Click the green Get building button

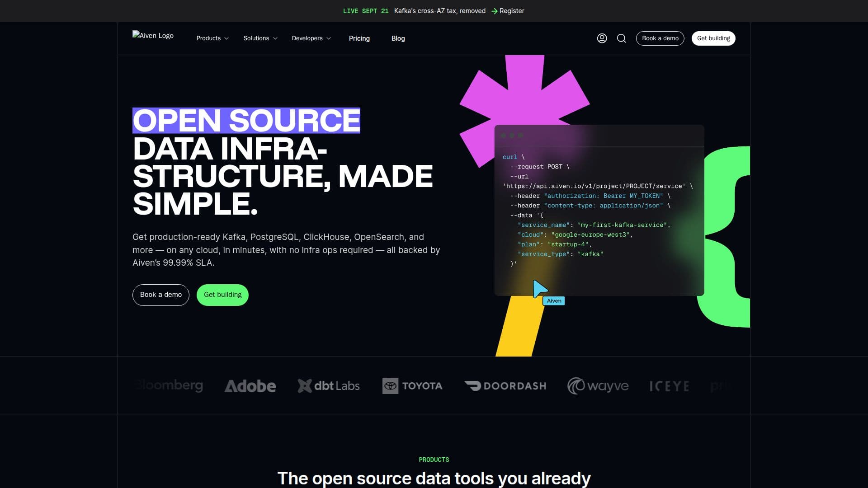[222, 295]
